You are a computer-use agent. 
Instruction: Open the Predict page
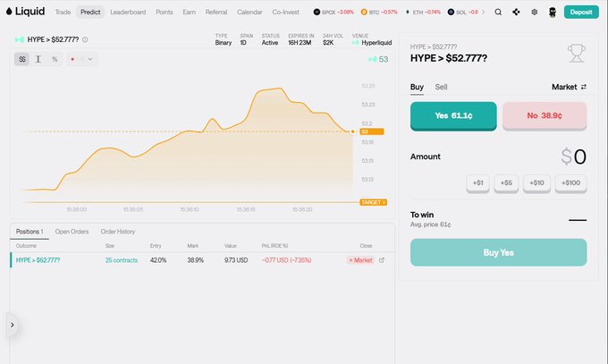pos(90,12)
